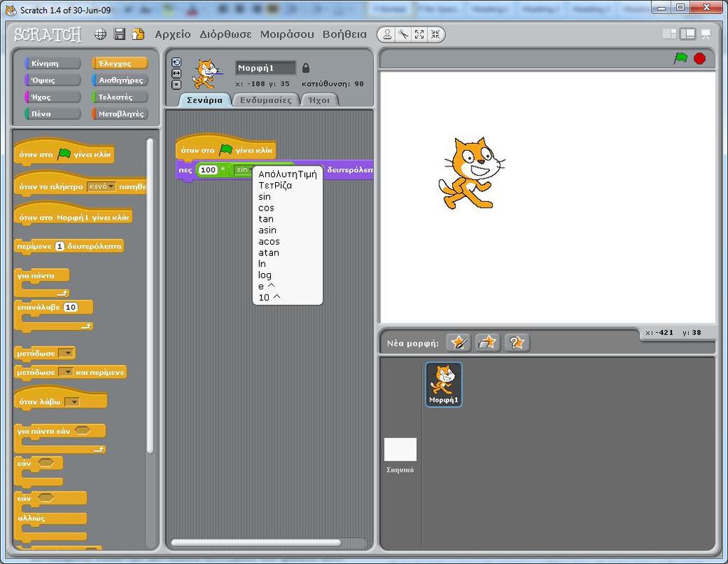
Task: Toggle the sprite drag lock icon
Action: [x=306, y=68]
